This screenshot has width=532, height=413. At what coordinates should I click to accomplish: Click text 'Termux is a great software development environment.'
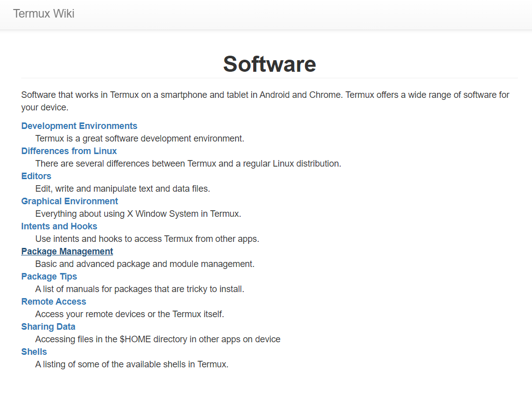click(x=140, y=139)
